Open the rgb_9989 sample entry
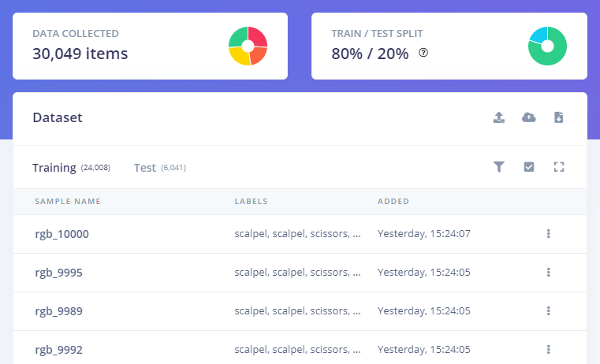The height and width of the screenshot is (364, 600). pyautogui.click(x=58, y=311)
